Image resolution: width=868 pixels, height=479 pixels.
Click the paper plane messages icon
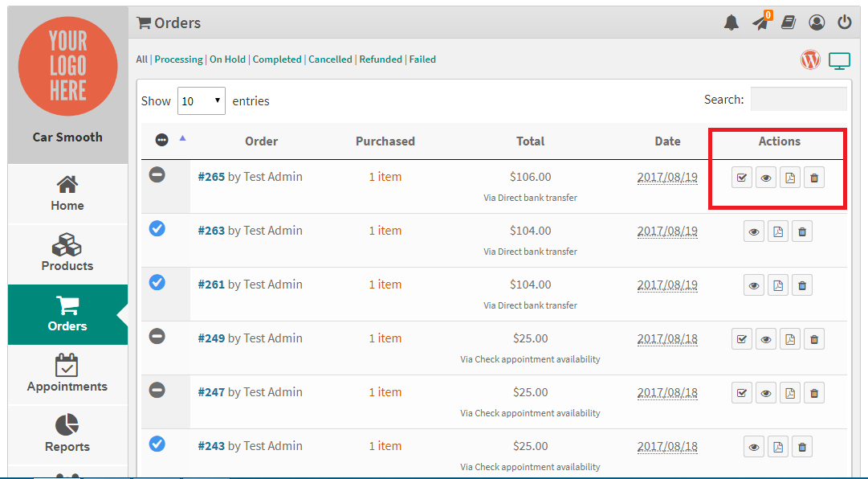(761, 22)
